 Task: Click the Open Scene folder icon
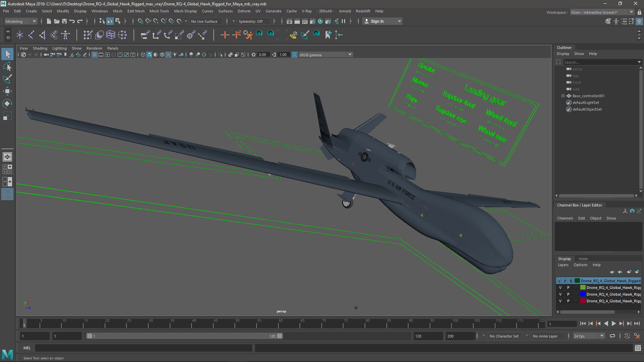coord(57,21)
